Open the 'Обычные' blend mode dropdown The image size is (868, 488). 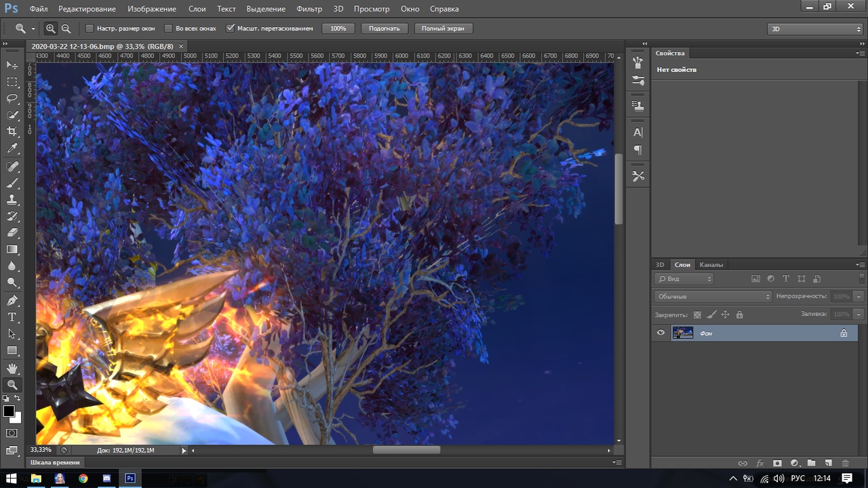coord(713,296)
